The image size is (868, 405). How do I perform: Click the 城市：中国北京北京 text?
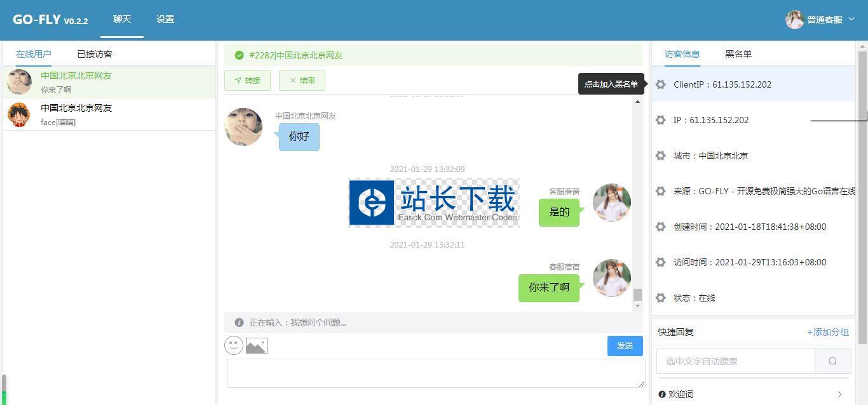click(710, 156)
